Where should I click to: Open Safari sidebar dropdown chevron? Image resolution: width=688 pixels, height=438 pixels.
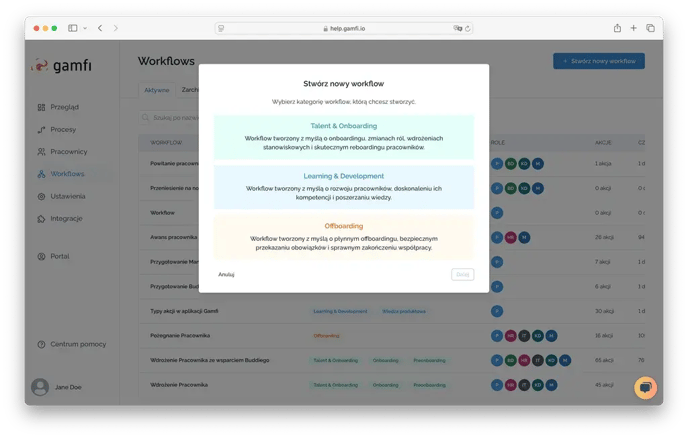click(85, 28)
